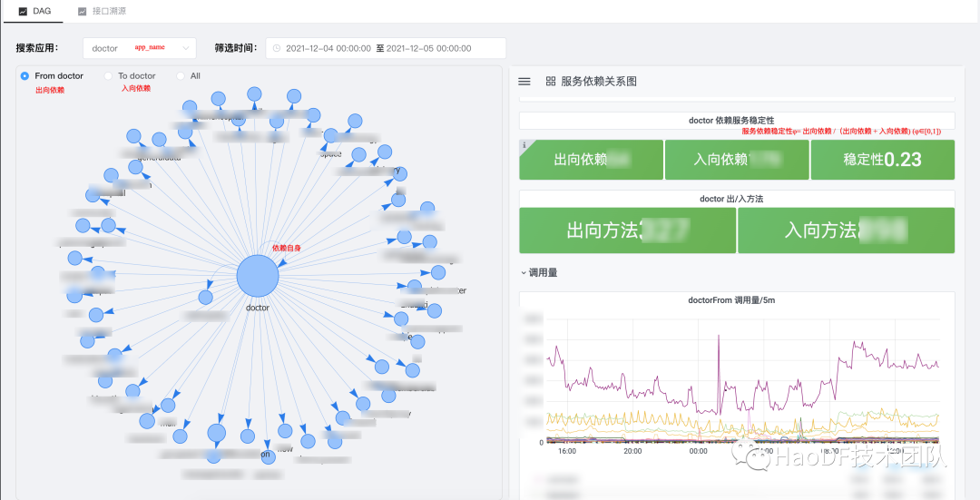This screenshot has width=980, height=500.
Task: Click the clock icon in the time filter
Action: pos(277,48)
